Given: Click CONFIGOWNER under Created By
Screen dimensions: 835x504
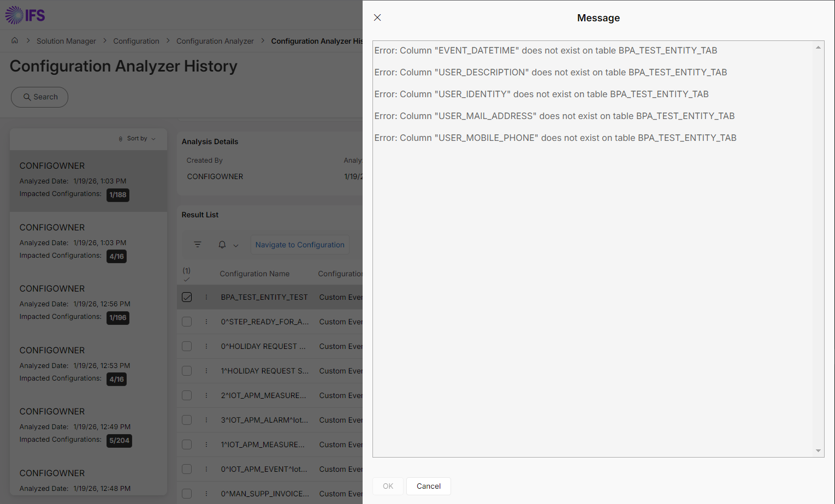Looking at the screenshot, I should [215, 176].
